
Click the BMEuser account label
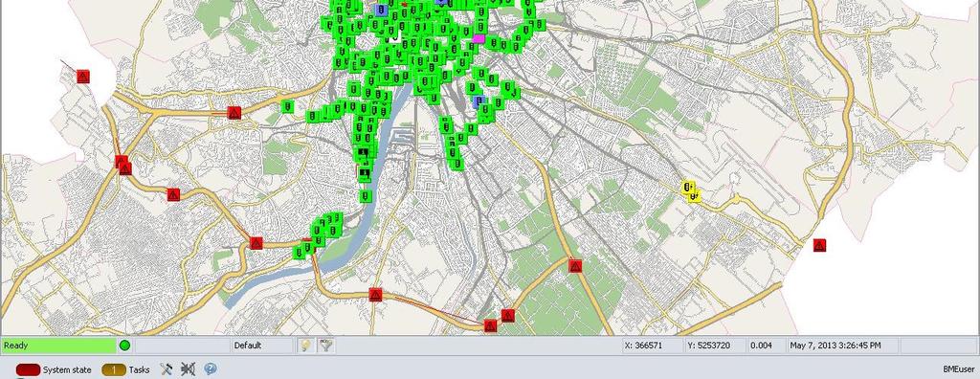point(959,369)
